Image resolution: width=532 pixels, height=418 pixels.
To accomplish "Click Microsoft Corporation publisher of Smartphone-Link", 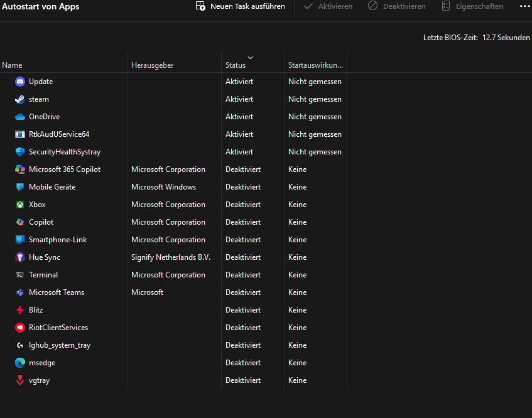I will pyautogui.click(x=168, y=240).
